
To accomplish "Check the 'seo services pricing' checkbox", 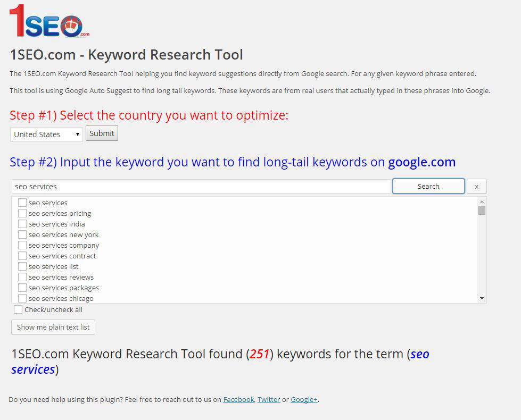I will pyautogui.click(x=22, y=213).
